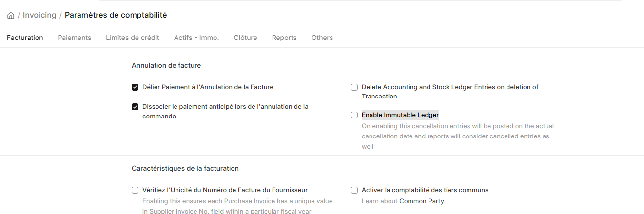Click the Immutable Ledger description text
The width and height of the screenshot is (644, 214).
coord(458,136)
